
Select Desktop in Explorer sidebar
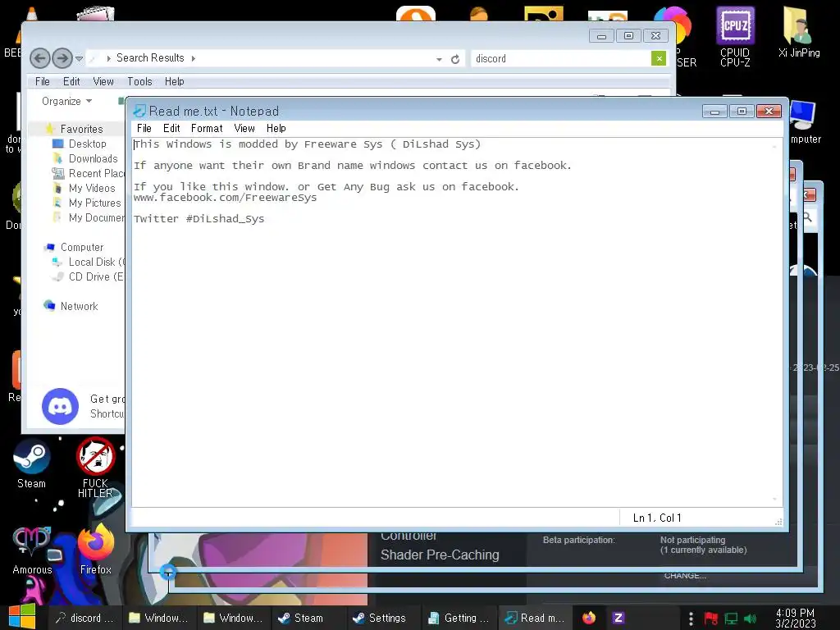(x=87, y=144)
